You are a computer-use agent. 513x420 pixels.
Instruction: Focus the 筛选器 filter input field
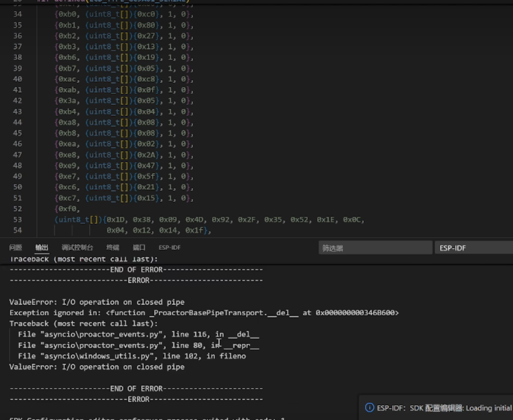coord(375,248)
